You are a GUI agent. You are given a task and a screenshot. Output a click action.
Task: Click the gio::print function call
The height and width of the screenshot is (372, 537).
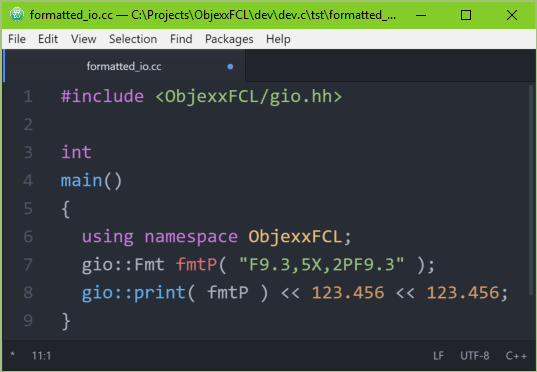click(134, 293)
